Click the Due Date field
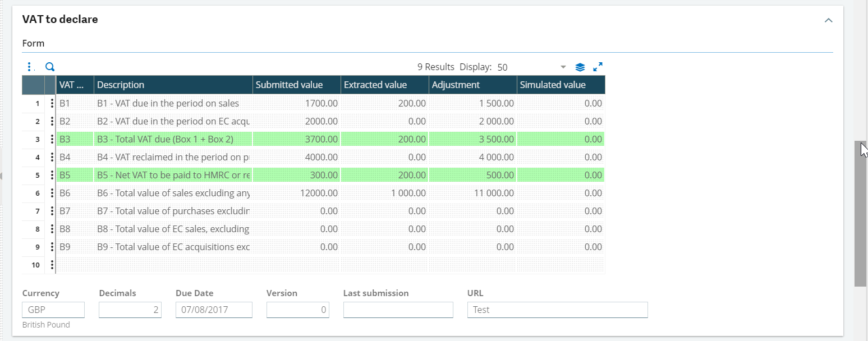 coord(213,310)
